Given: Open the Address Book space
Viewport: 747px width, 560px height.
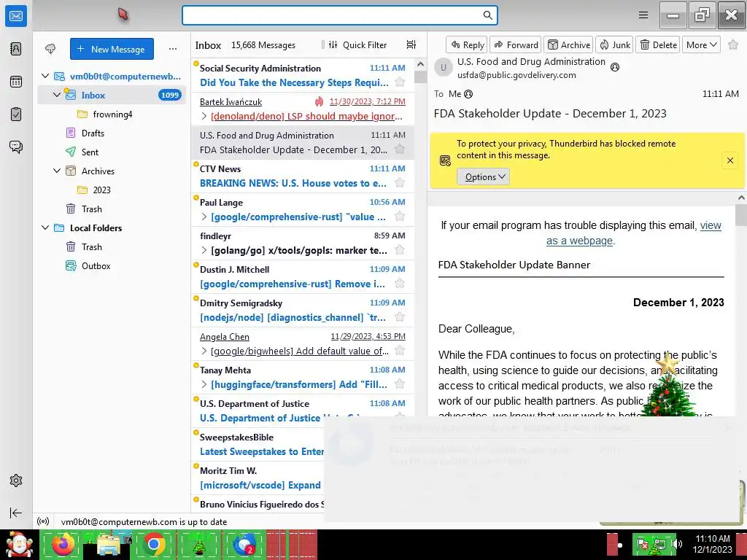Looking at the screenshot, I should tap(16, 49).
